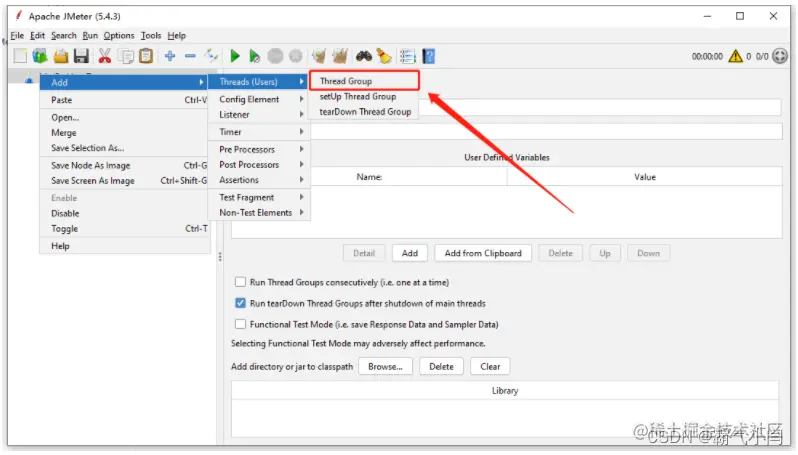The image size is (798, 455).
Task: Uncheck Run tearDown Thread Groups checkbox
Action: 240,303
